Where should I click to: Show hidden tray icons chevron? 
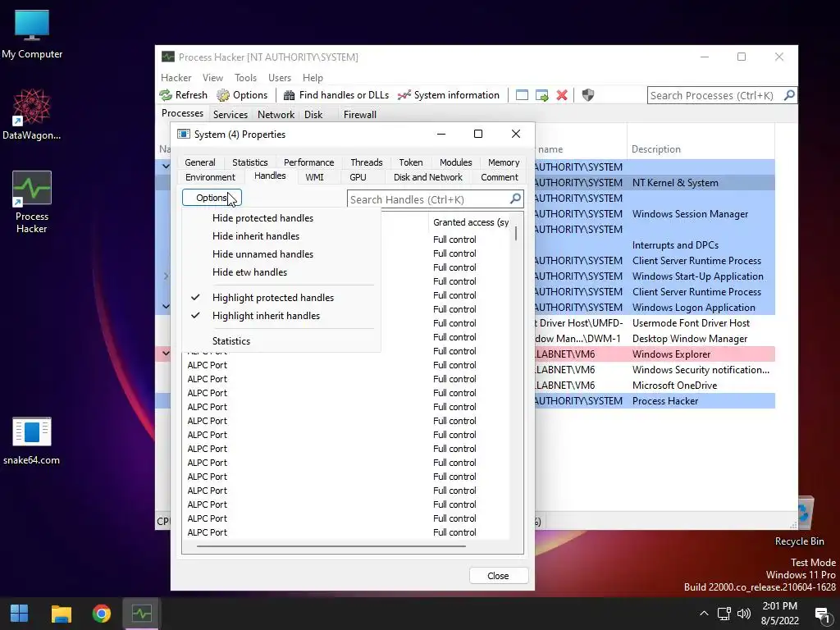click(704, 614)
